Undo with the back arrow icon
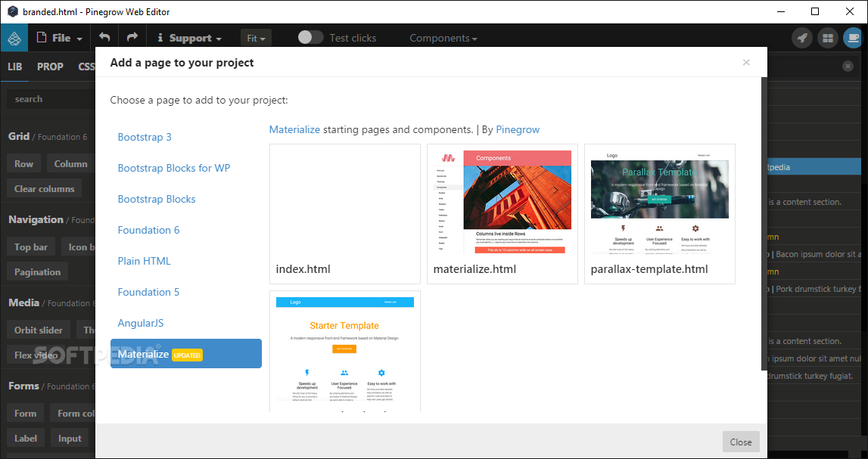Screen dimensions: 868x459 click(x=104, y=38)
